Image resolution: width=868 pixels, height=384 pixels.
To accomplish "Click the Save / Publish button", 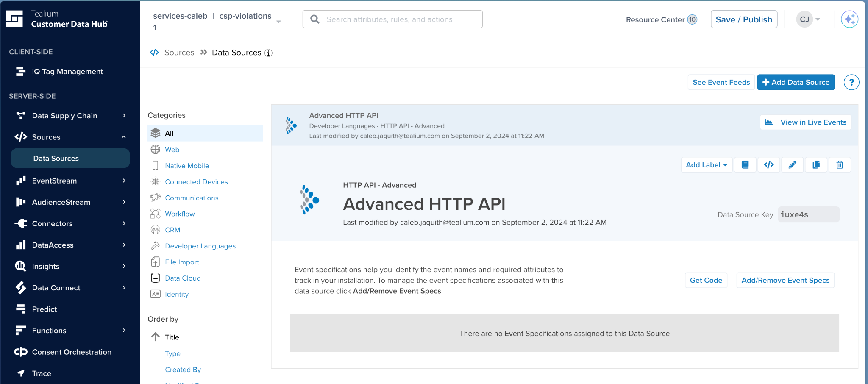I will pos(744,19).
